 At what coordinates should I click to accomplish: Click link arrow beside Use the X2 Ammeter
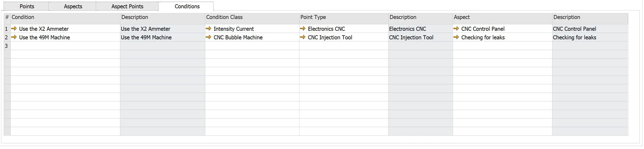[14, 29]
